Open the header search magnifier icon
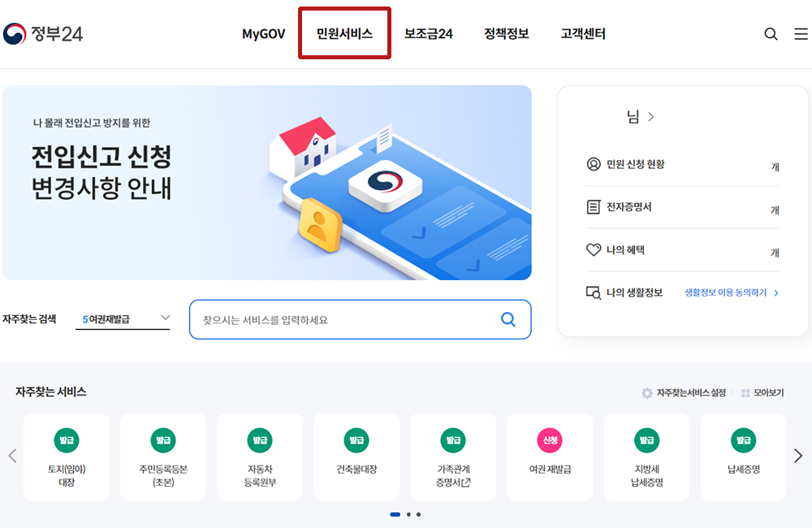 (x=771, y=34)
